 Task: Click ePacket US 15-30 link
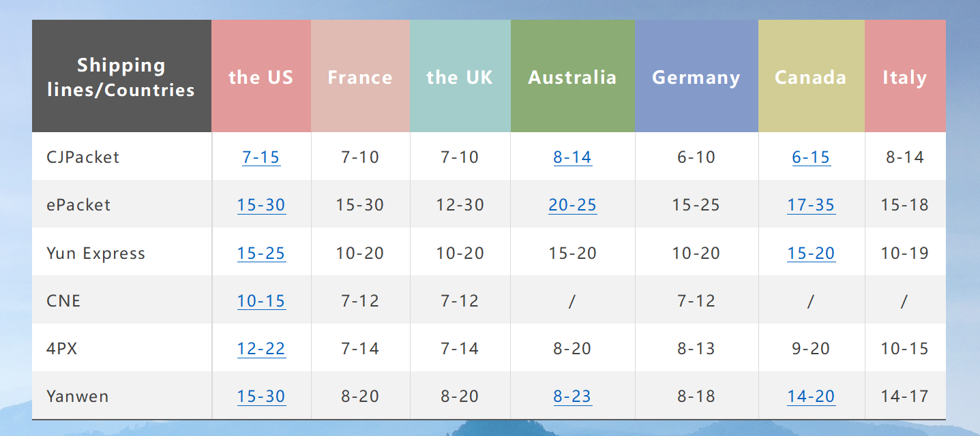[x=261, y=205]
